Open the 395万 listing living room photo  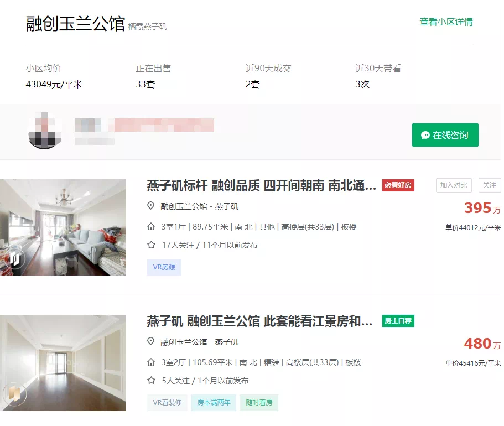tap(63, 227)
